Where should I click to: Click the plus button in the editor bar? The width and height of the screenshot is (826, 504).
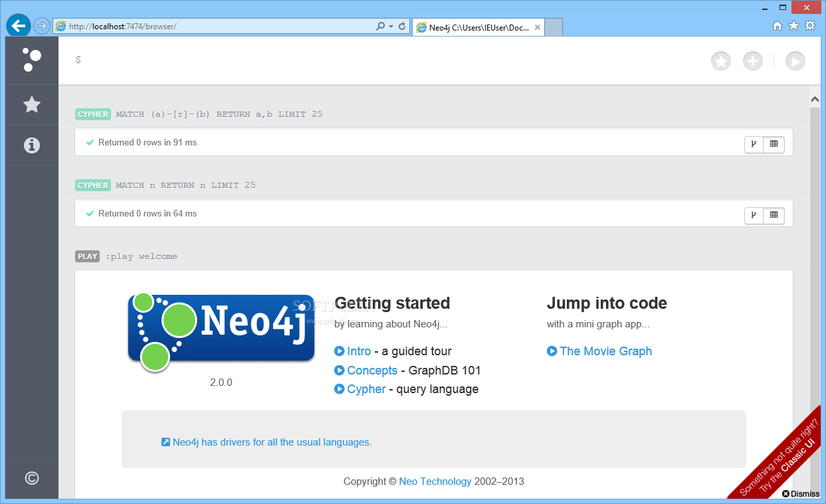[x=752, y=62]
